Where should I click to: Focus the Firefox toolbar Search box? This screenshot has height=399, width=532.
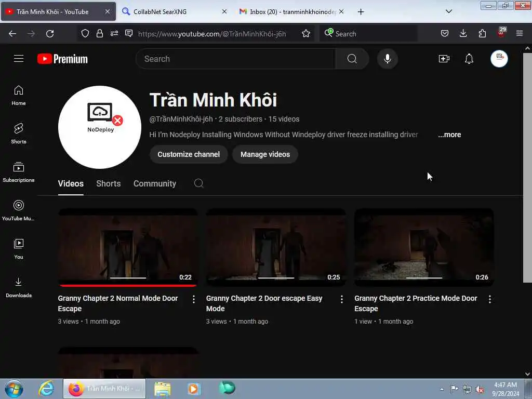pos(368,34)
